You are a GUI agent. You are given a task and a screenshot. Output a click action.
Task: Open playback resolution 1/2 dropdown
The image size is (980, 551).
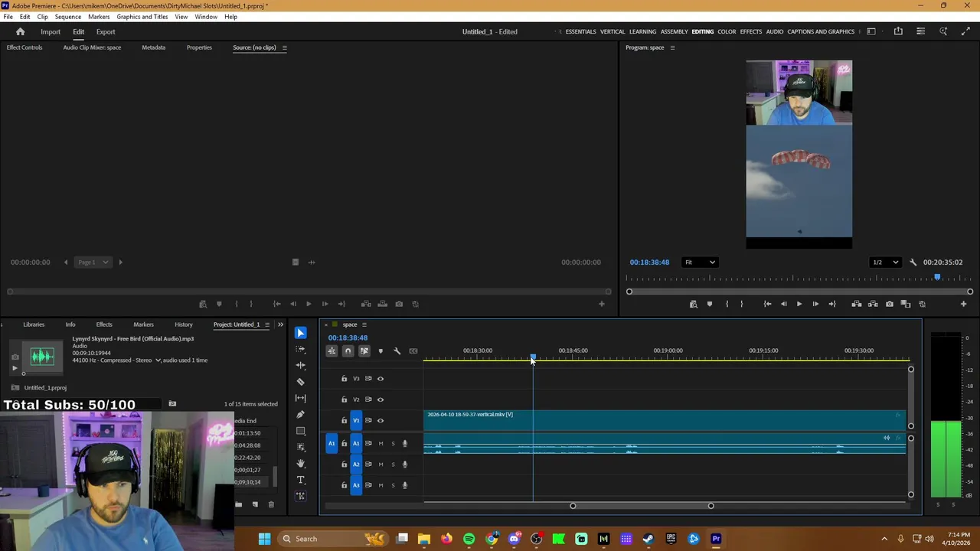[x=885, y=262]
